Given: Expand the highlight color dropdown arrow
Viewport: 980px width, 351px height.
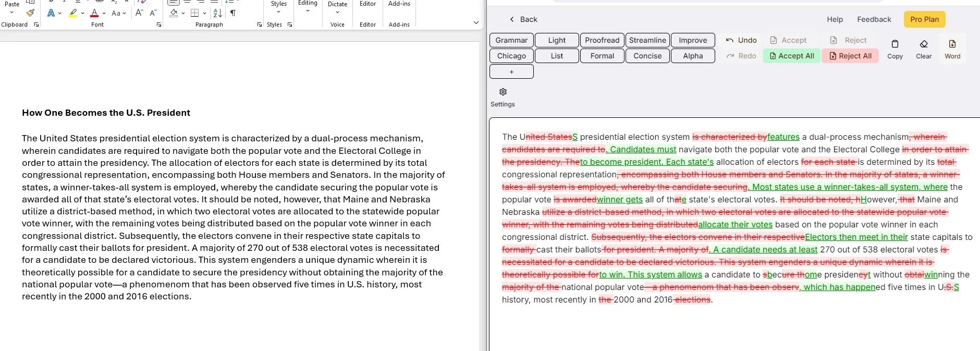Looking at the screenshot, I should 82,14.
